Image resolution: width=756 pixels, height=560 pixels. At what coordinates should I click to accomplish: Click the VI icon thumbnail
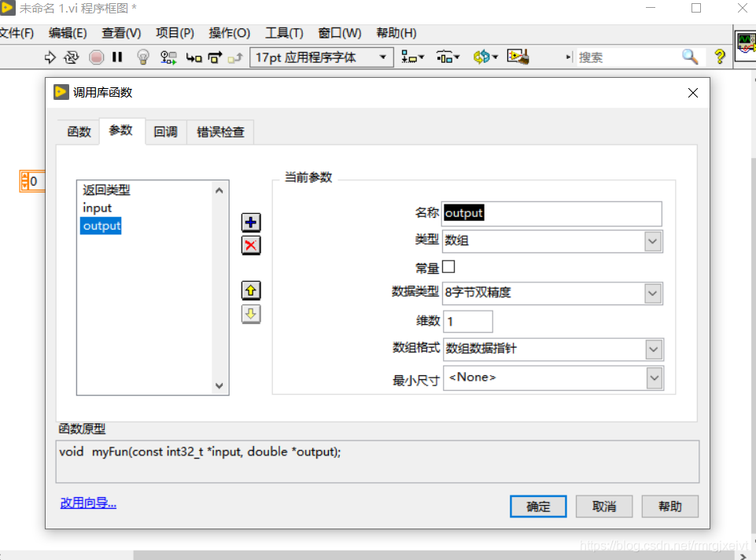746,46
